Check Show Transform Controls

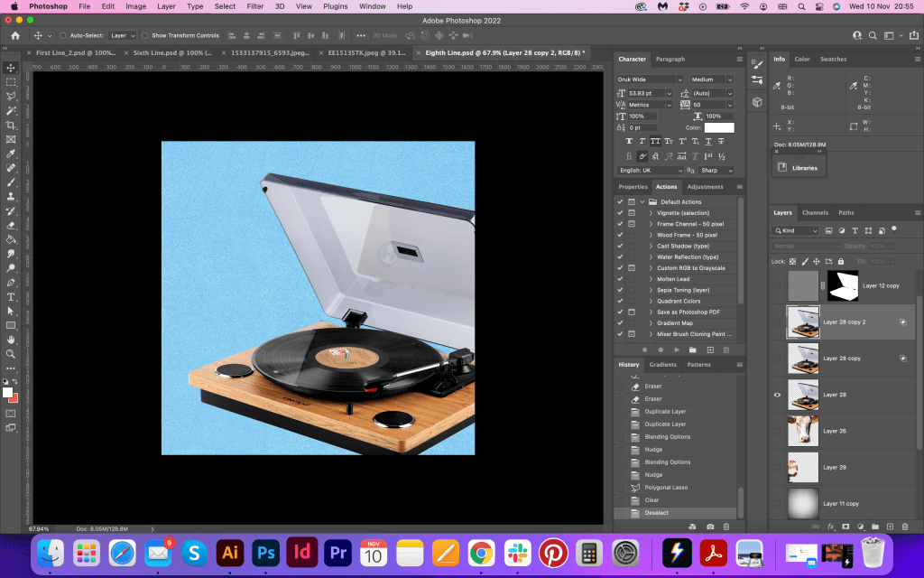[145, 35]
